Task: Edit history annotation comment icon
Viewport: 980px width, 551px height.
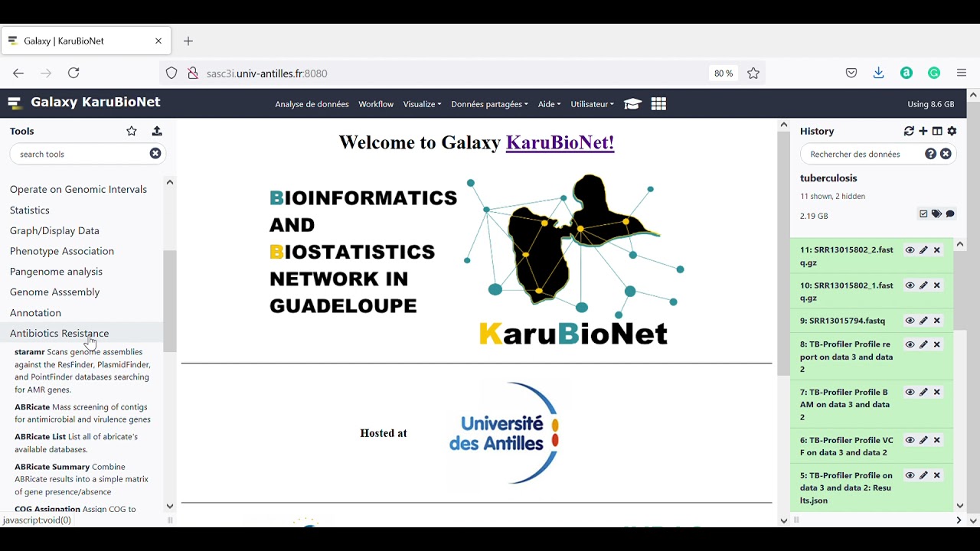Action: 950,214
